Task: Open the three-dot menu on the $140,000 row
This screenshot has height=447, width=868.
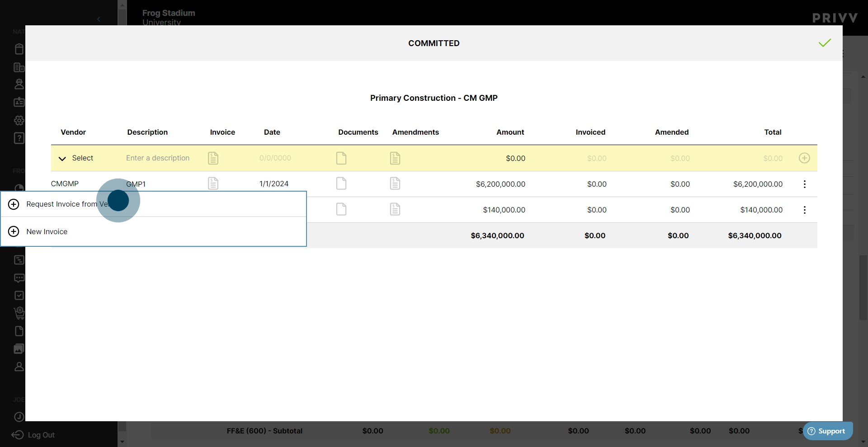Action: pyautogui.click(x=805, y=210)
